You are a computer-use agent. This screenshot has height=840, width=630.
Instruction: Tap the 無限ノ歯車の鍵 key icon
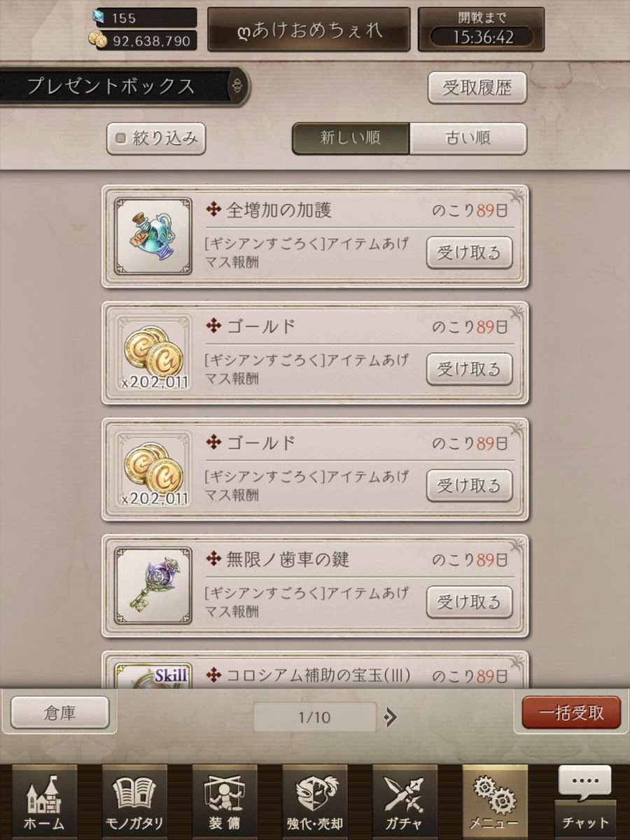click(x=153, y=585)
